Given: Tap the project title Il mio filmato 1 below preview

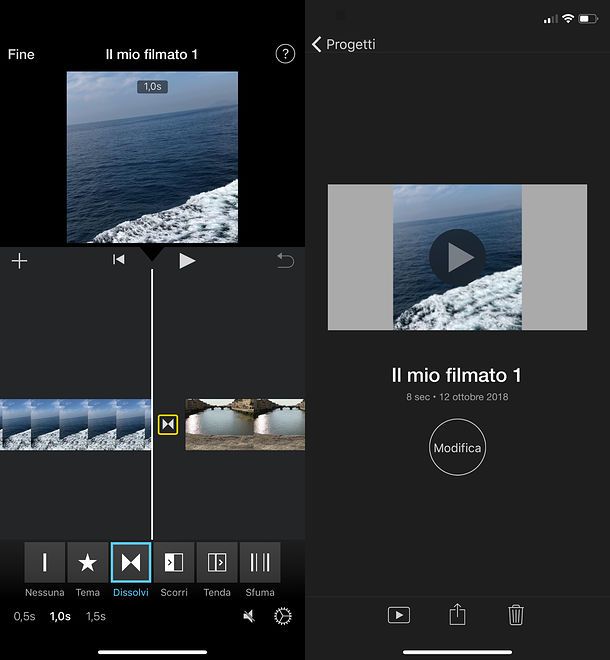Looking at the screenshot, I should tap(457, 375).
